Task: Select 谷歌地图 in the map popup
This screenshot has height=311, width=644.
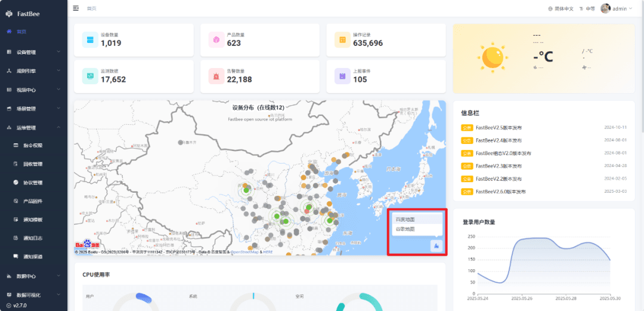Action: pyautogui.click(x=417, y=229)
